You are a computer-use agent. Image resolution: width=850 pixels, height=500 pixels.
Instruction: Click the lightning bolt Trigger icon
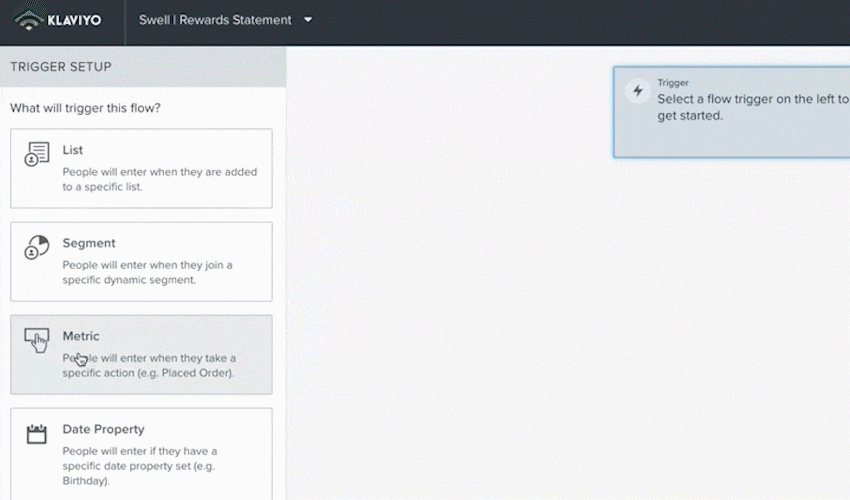pos(637,91)
